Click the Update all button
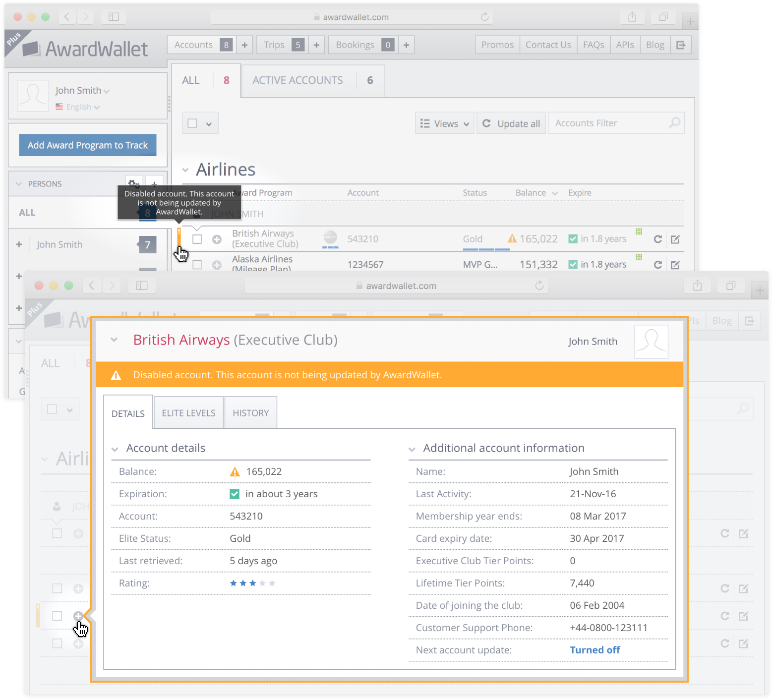This screenshot has height=700, width=773. point(511,123)
